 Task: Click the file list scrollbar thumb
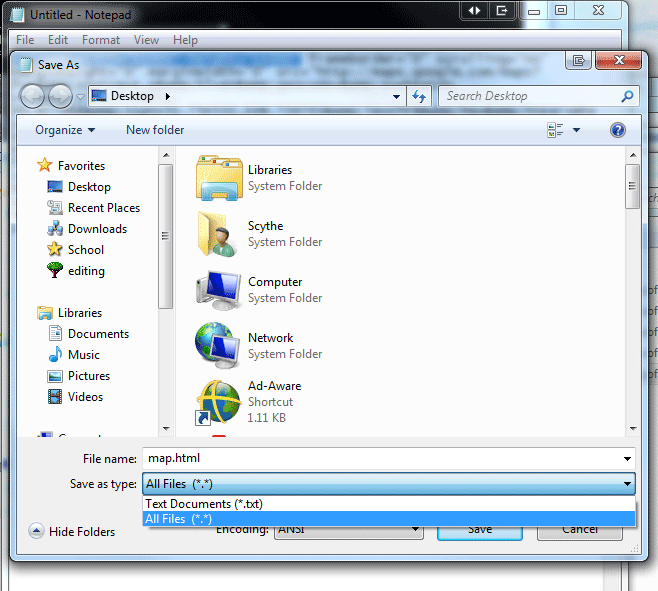click(632, 186)
